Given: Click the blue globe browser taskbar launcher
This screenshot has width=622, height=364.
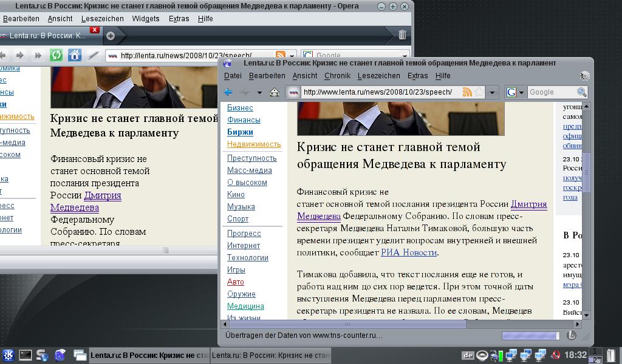Looking at the screenshot, I should (x=60, y=356).
